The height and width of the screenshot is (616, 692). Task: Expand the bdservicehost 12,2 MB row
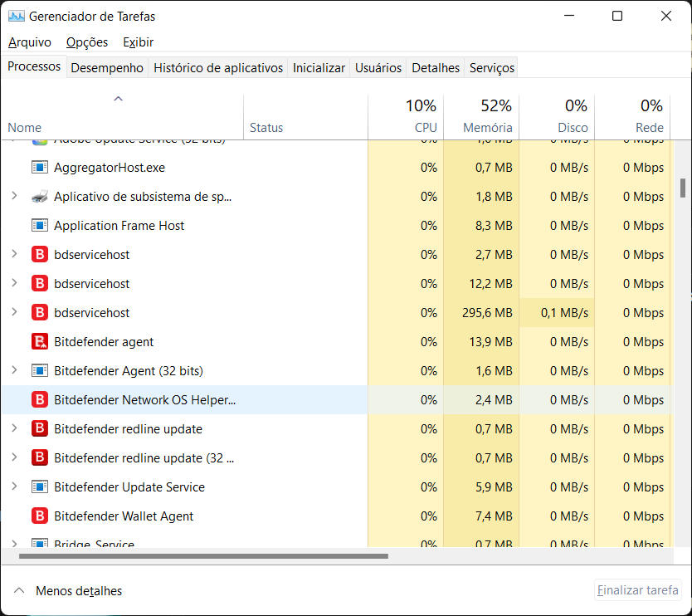(14, 282)
